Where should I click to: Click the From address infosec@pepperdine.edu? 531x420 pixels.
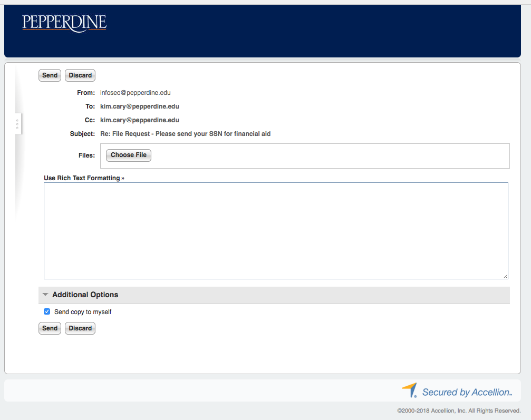click(x=136, y=93)
